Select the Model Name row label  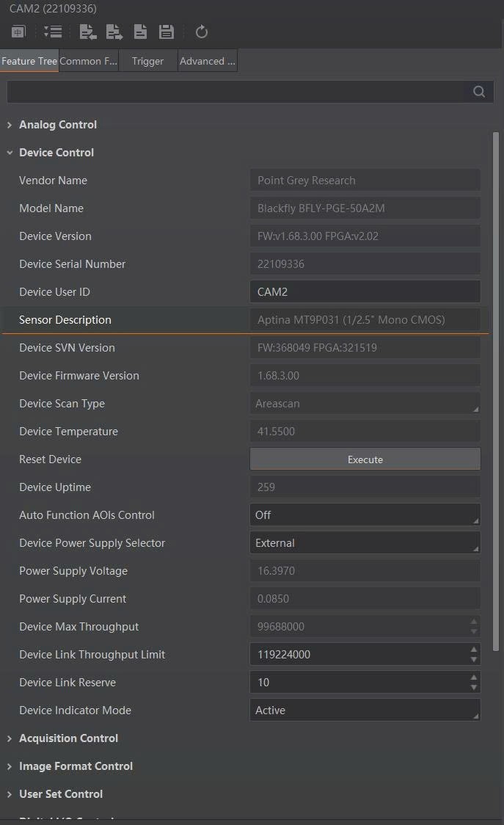[51, 208]
